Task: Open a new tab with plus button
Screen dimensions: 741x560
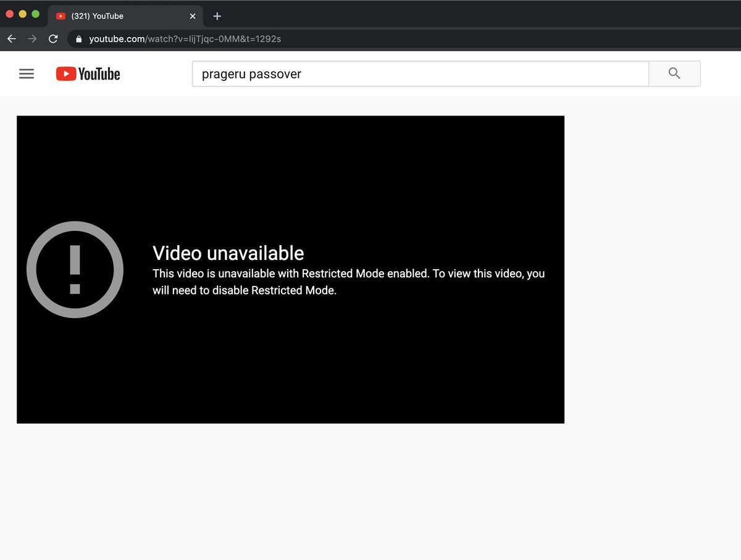Action: pos(217,16)
